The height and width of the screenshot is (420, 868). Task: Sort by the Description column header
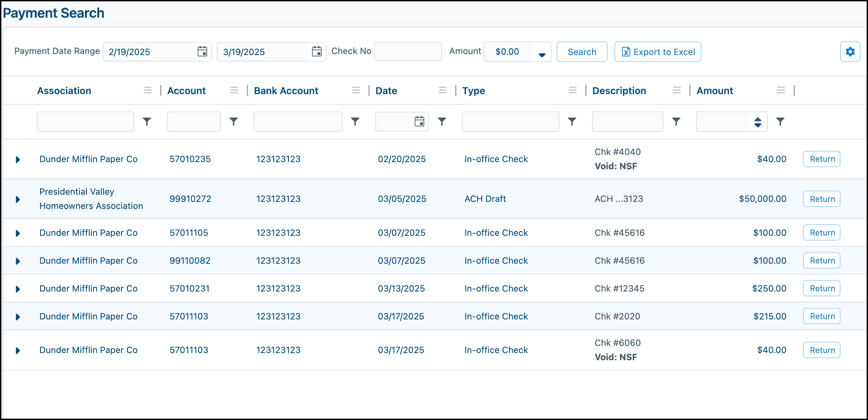click(619, 91)
